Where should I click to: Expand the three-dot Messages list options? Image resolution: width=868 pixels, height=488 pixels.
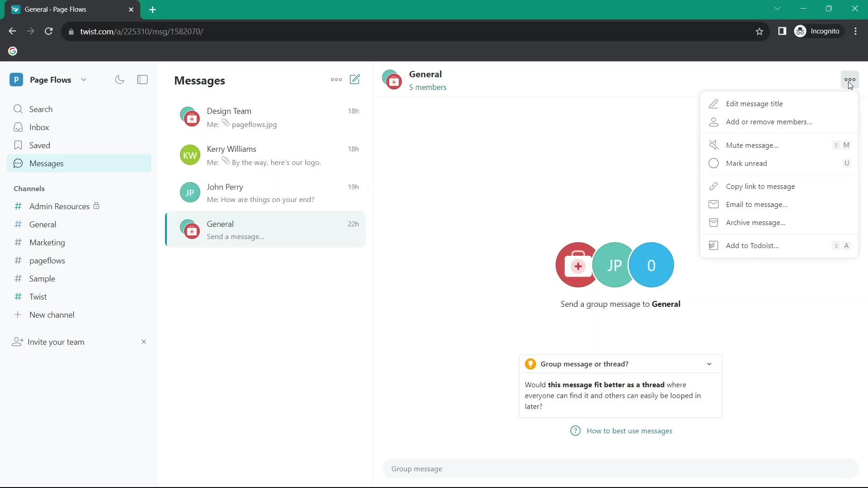tap(337, 79)
